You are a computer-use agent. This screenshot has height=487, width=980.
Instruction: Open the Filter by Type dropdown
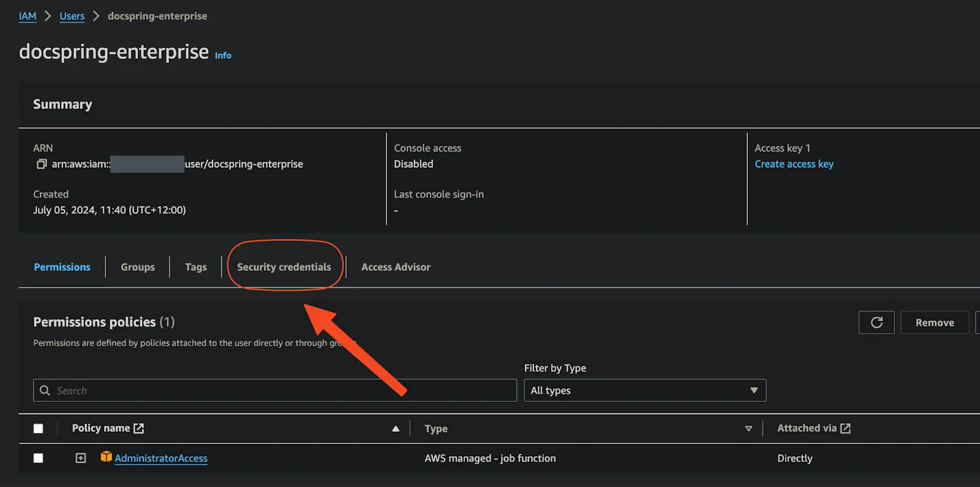point(645,390)
